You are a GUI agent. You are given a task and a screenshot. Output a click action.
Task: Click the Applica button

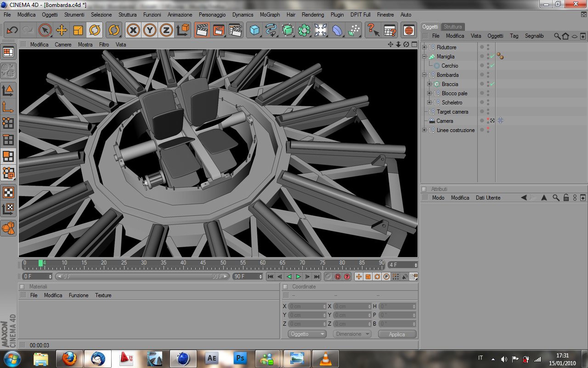397,334
